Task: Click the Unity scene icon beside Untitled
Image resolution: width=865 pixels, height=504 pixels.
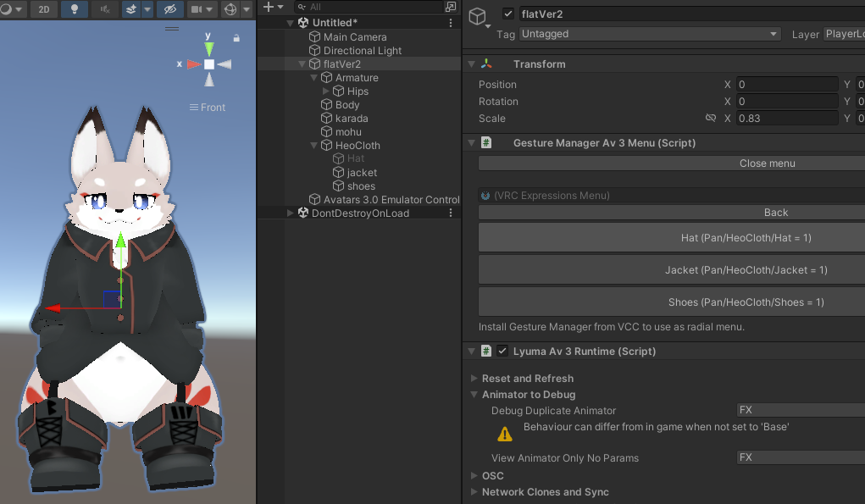Action: click(302, 23)
